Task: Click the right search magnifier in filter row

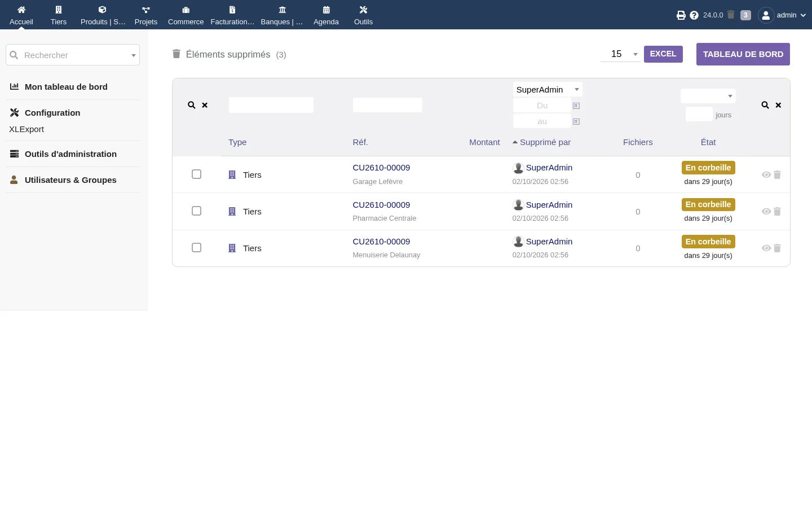Action: pyautogui.click(x=765, y=105)
